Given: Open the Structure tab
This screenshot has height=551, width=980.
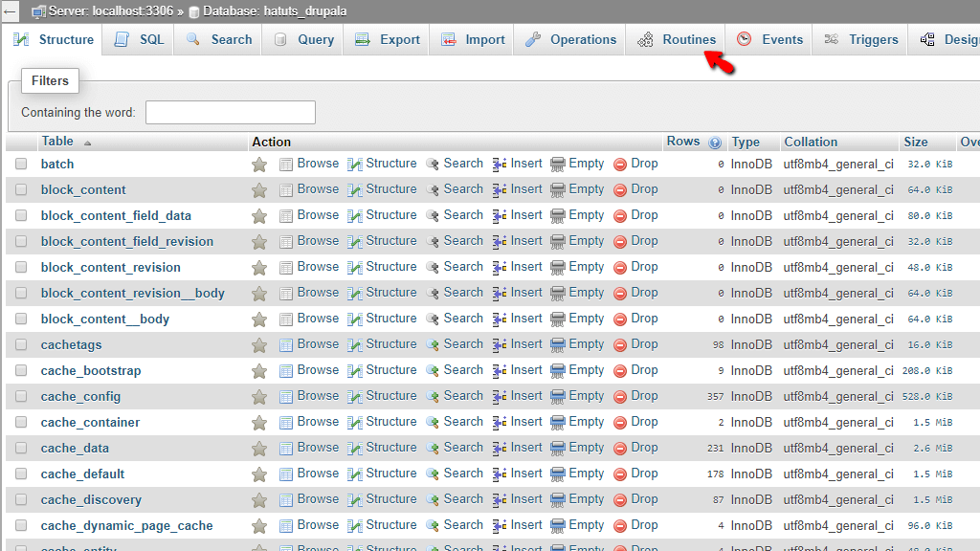Looking at the screenshot, I should click(x=54, y=39).
